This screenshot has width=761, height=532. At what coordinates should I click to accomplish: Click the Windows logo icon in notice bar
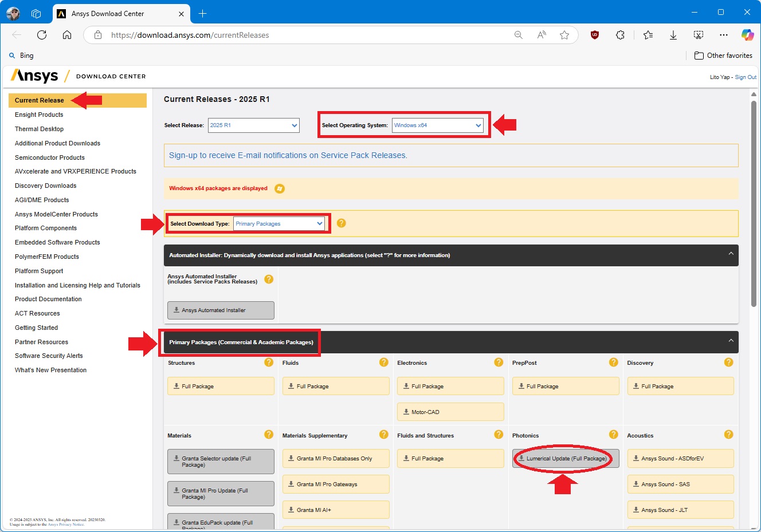280,188
